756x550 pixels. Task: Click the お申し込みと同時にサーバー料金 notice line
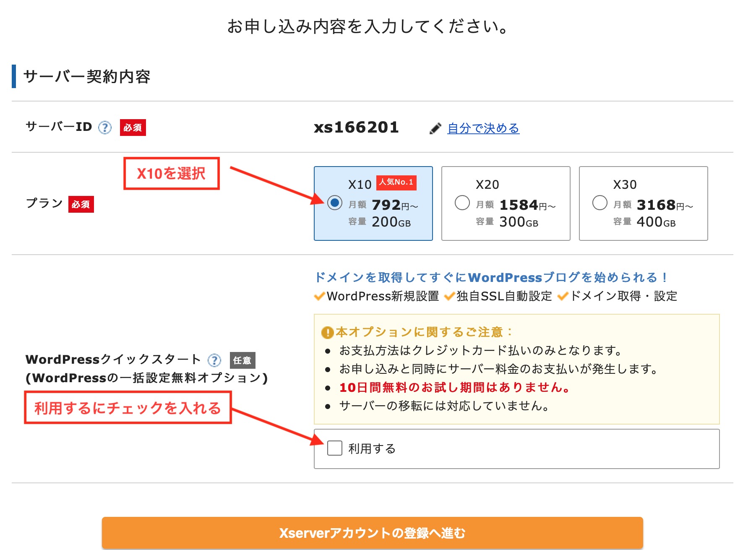[x=498, y=369]
